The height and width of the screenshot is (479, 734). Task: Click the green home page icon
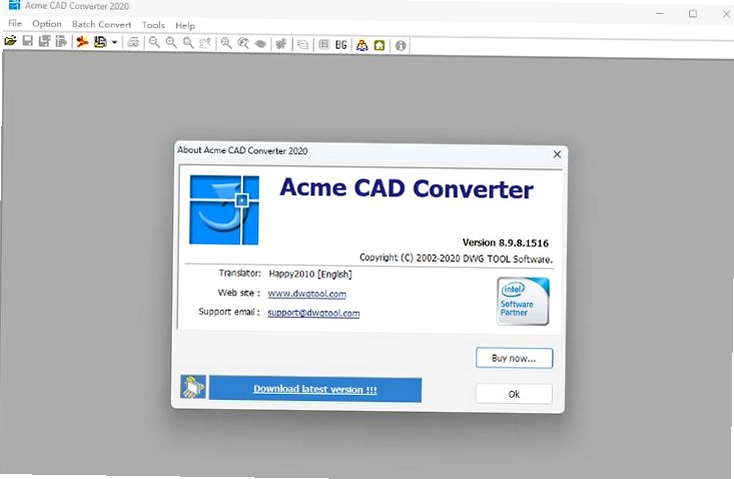pos(379,45)
